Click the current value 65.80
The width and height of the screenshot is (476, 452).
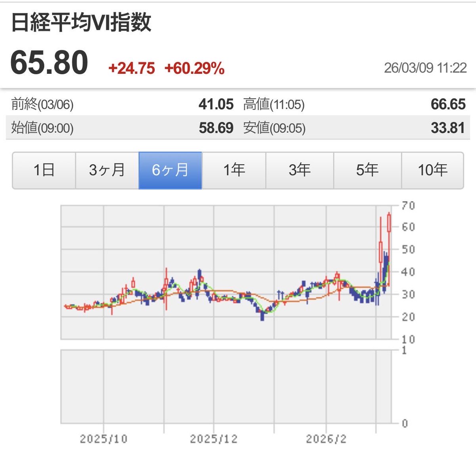click(49, 63)
